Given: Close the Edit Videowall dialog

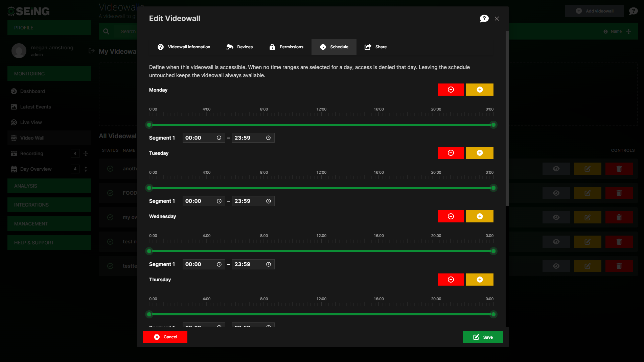Looking at the screenshot, I should click(x=497, y=19).
